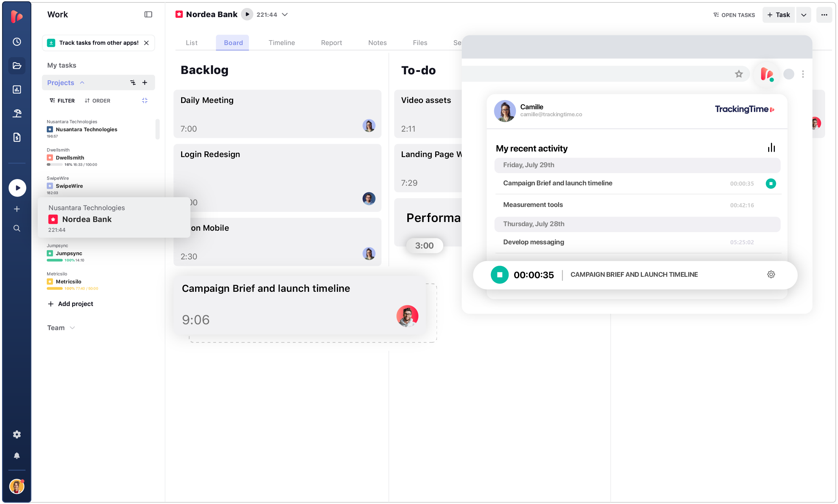
Task: Open the invoices dollar document icon
Action: click(x=17, y=137)
